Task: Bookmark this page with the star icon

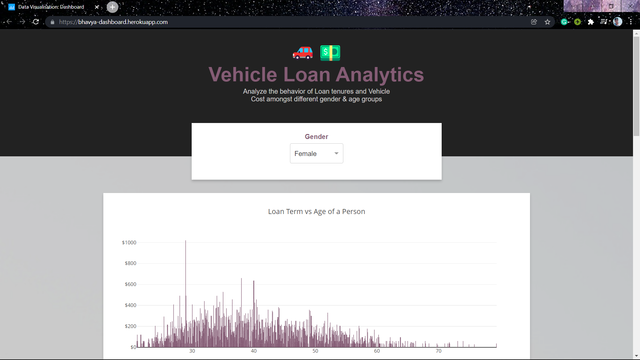Action: [x=547, y=22]
